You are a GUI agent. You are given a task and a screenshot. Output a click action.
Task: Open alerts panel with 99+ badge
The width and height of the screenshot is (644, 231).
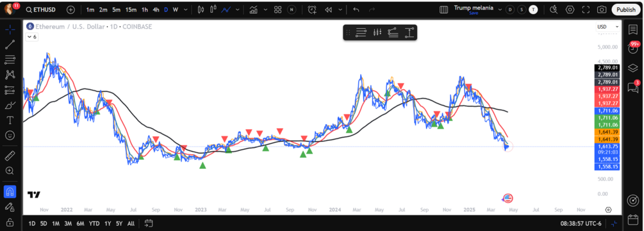(633, 48)
